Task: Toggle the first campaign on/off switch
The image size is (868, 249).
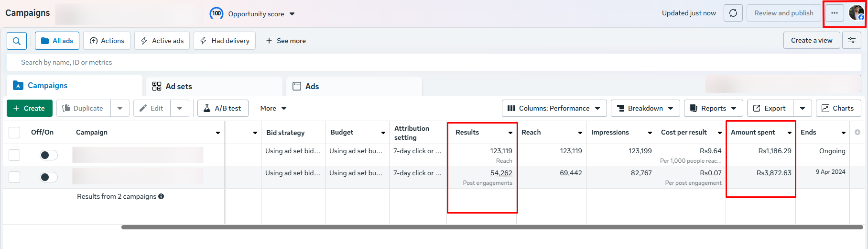Action: tap(48, 155)
